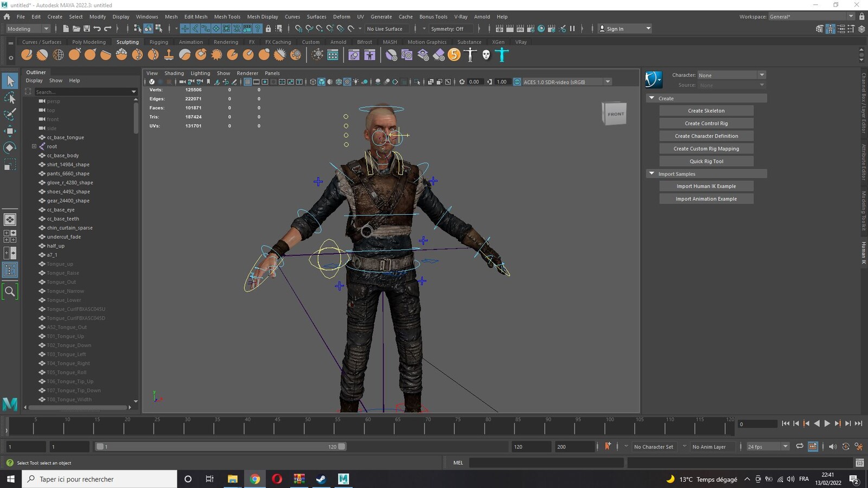Screen dimensions: 868x488
Task: Click the cyan T-pose figure shelf icon
Action: (x=502, y=55)
